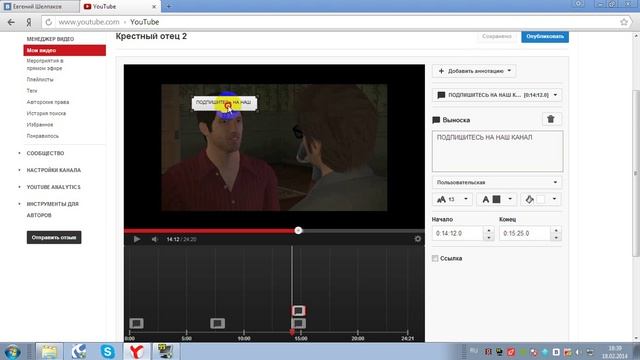Select the callout annotation on the video
The height and width of the screenshot is (360, 640).
(x=224, y=102)
